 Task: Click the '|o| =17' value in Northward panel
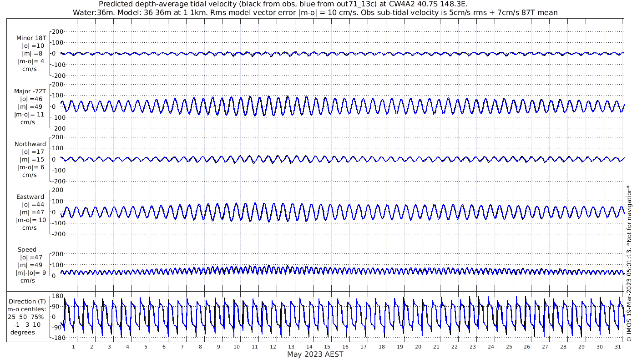click(x=33, y=152)
